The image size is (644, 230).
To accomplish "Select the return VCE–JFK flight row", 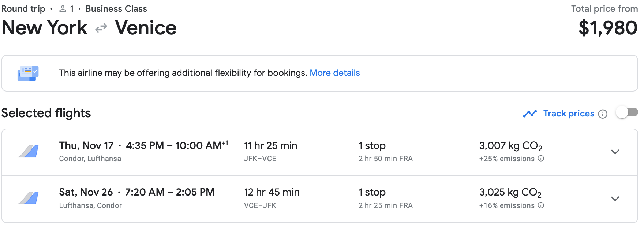I will 320,199.
